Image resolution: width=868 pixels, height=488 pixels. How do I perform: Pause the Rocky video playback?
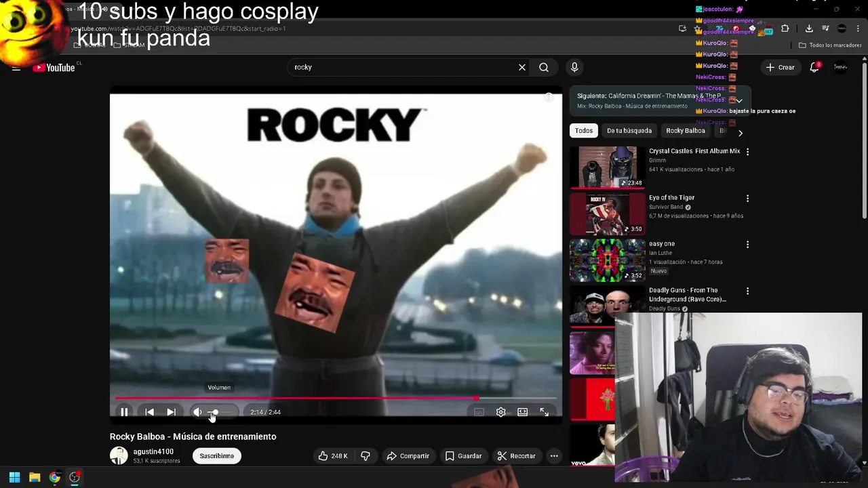point(124,412)
